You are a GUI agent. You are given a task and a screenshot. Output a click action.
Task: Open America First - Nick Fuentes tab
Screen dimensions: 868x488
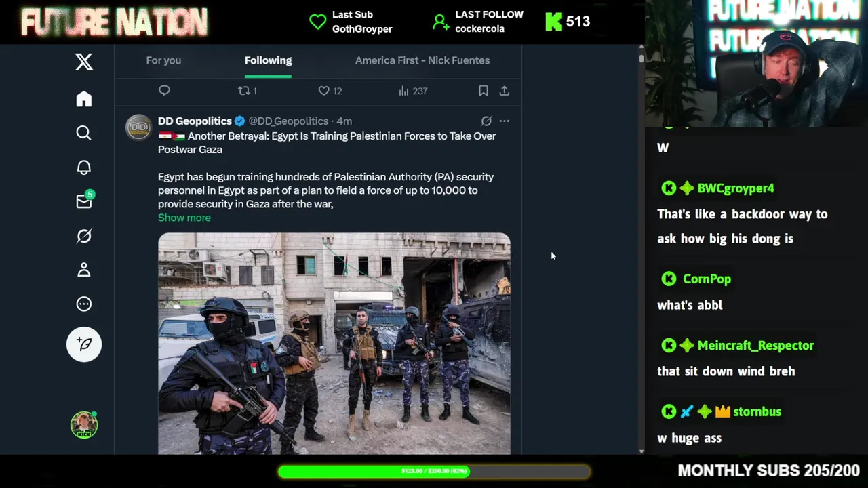click(x=422, y=60)
